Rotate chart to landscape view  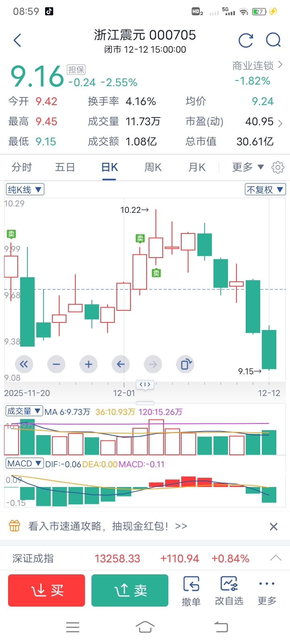point(185,364)
